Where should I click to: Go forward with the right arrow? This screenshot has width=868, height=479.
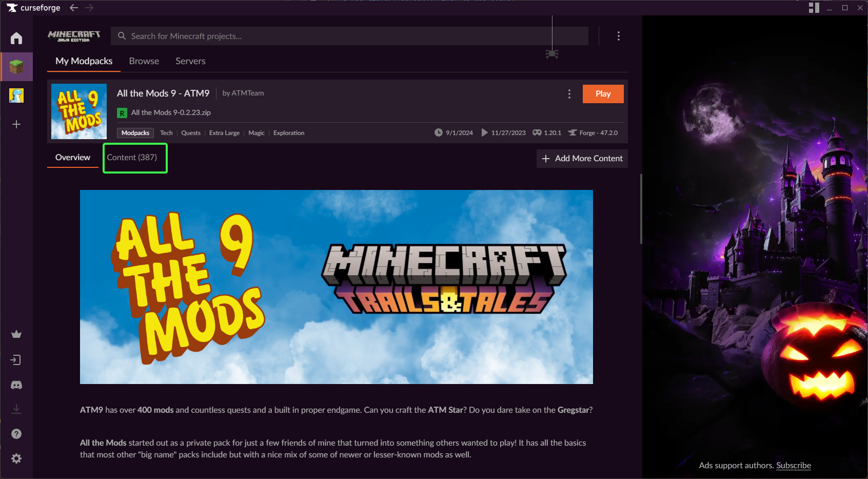point(89,8)
